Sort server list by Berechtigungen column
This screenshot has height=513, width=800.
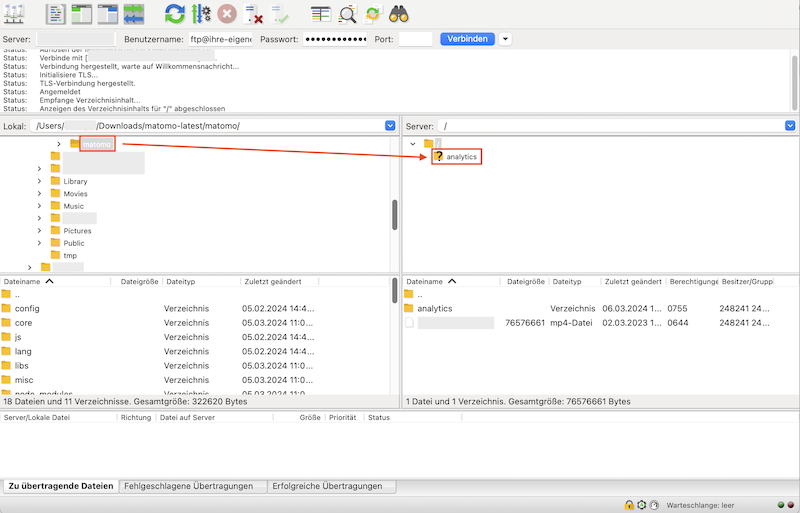[692, 281]
